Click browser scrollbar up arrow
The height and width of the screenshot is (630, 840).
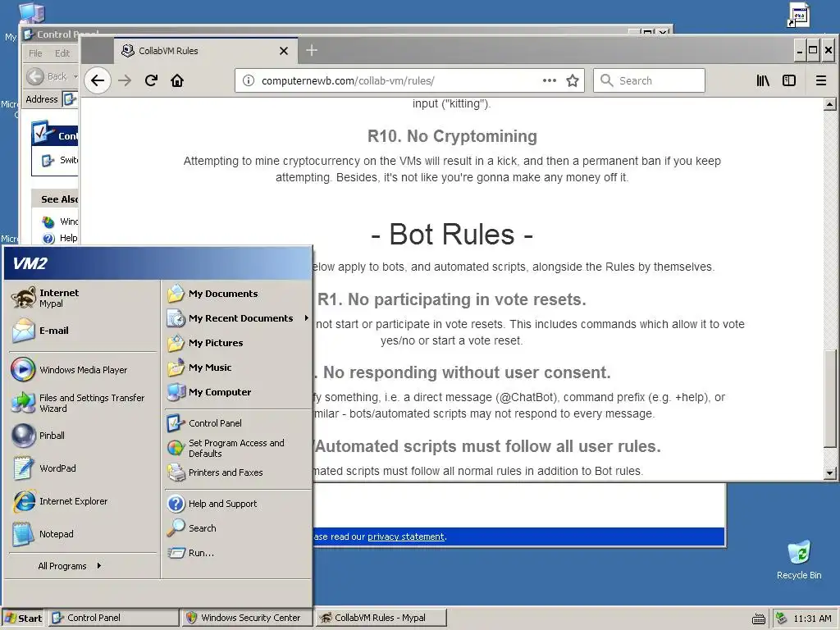(830, 104)
